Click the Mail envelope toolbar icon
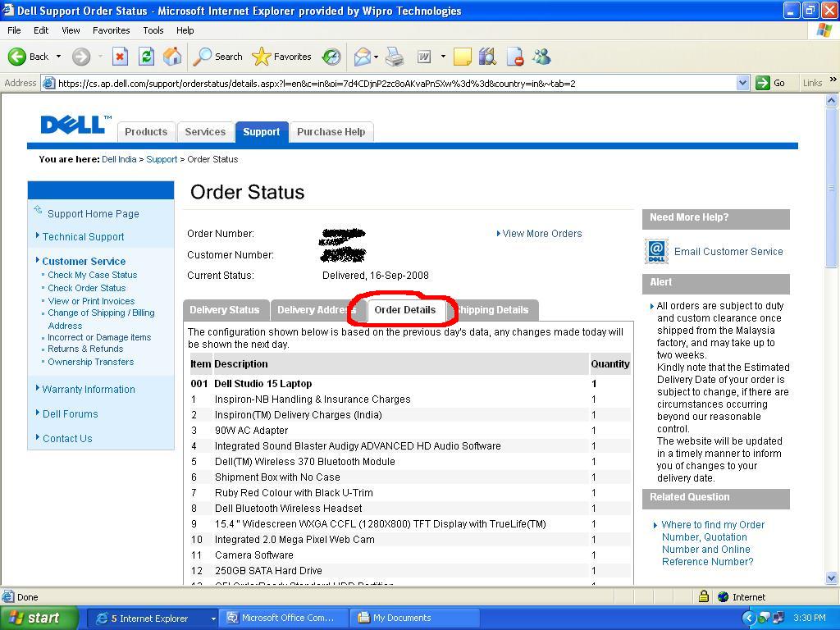 pos(363,57)
